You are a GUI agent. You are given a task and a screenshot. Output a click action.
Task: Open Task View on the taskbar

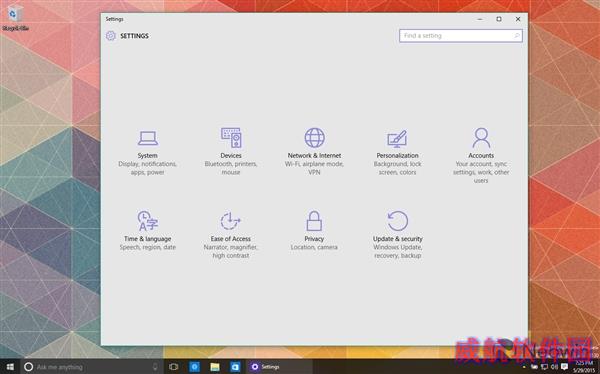coord(173,367)
